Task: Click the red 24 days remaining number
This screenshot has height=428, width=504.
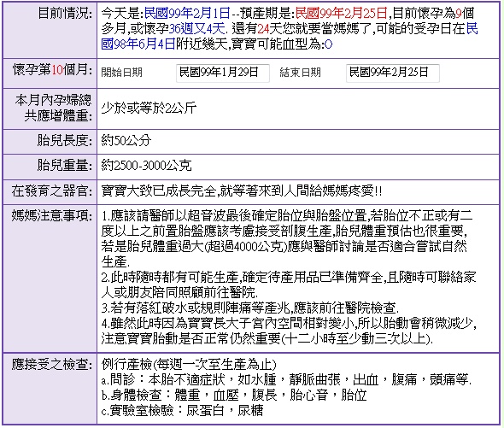Action: click(263, 29)
